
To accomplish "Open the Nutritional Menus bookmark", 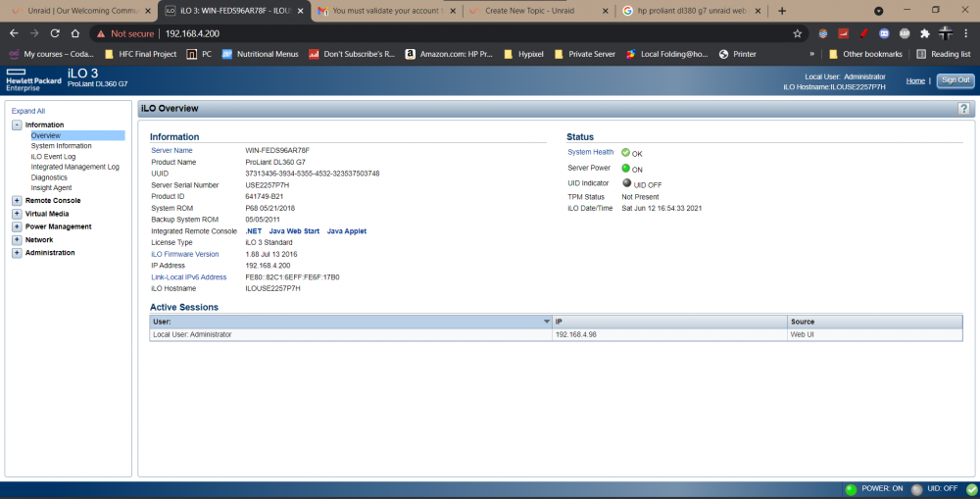I will tap(260, 54).
